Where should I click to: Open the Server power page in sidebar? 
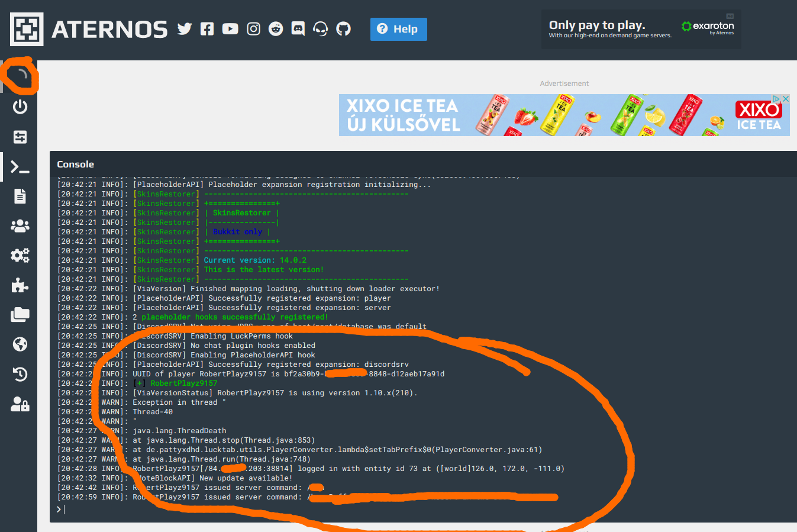click(x=20, y=107)
